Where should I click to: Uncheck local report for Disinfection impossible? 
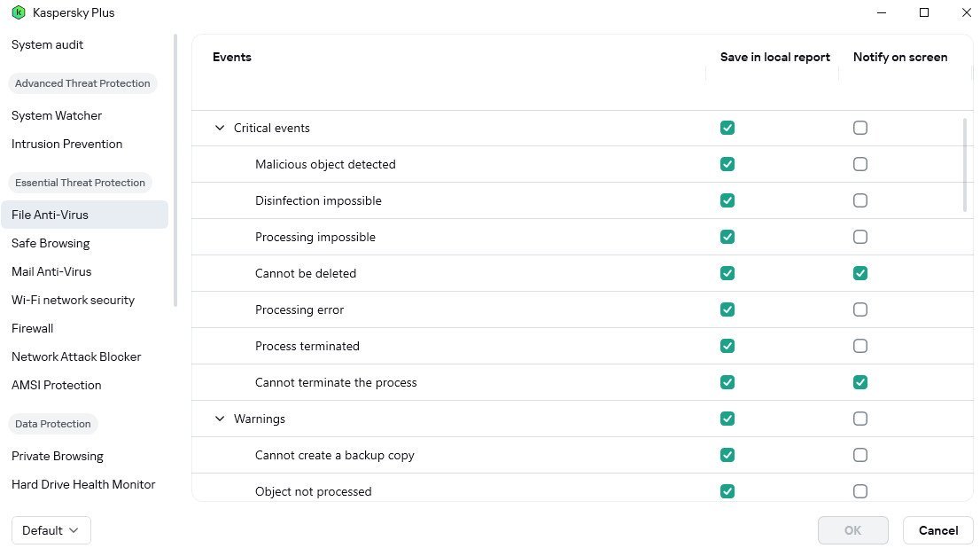pyautogui.click(x=727, y=200)
